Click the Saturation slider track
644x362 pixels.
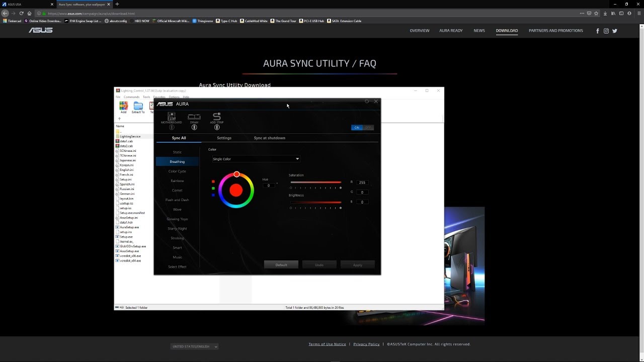[315, 182]
